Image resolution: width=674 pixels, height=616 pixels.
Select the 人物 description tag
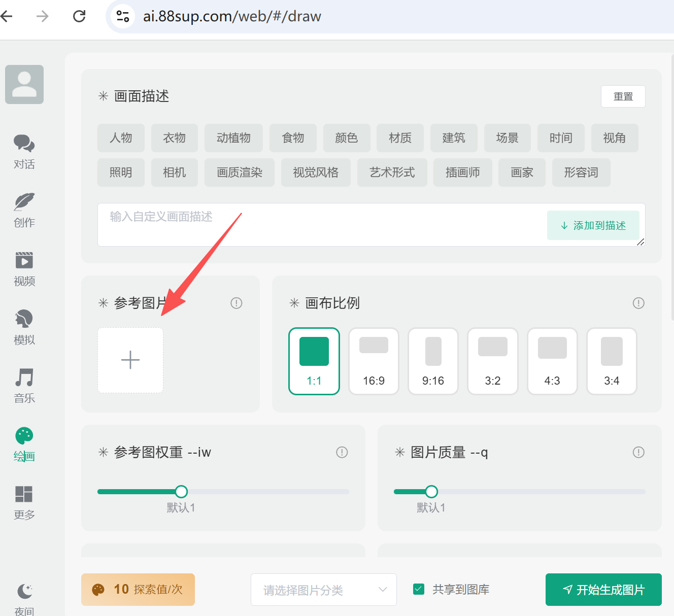point(121,138)
